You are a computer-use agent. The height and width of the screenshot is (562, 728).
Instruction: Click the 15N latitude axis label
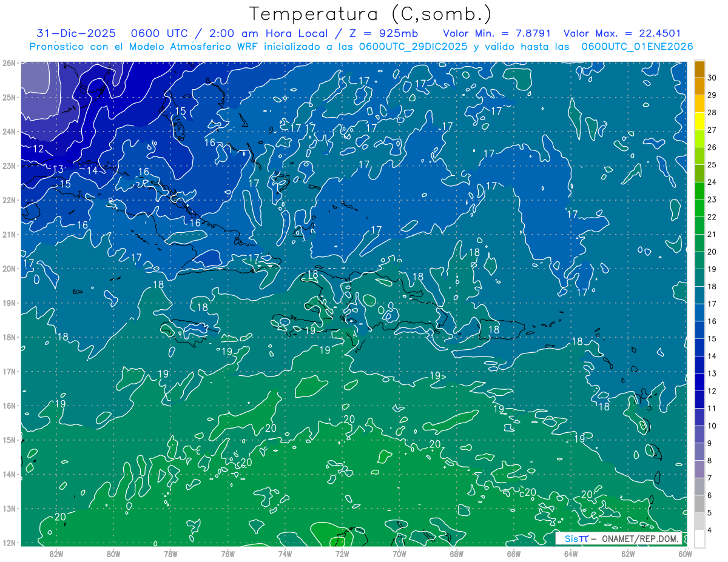click(x=8, y=440)
